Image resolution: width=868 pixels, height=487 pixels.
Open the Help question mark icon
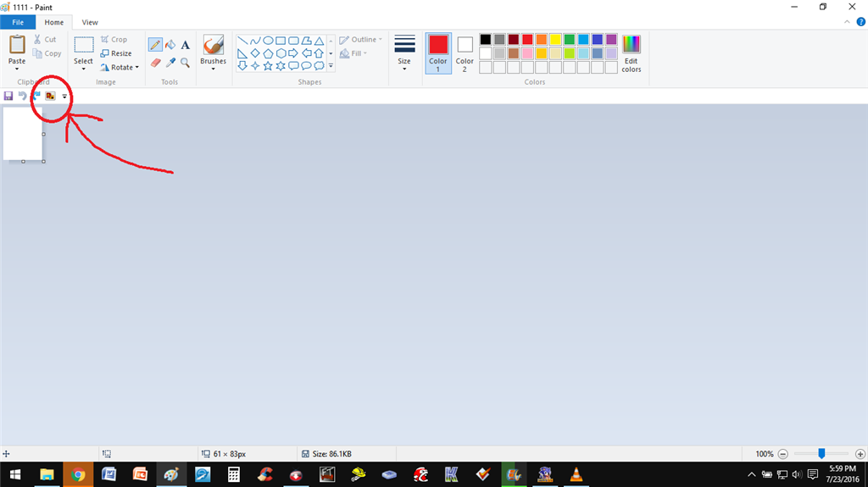pos(861,22)
